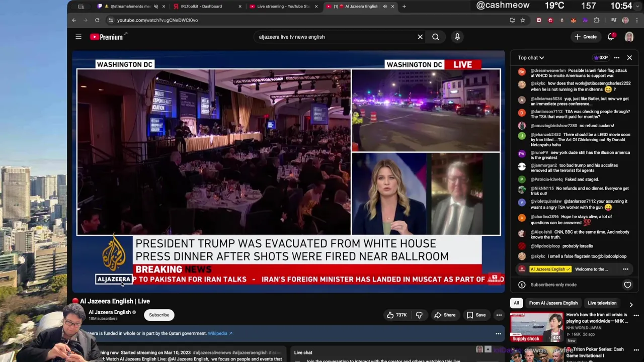This screenshot has height=362, width=644.
Task: Open Iran oil crisis video title
Action: click(597, 318)
